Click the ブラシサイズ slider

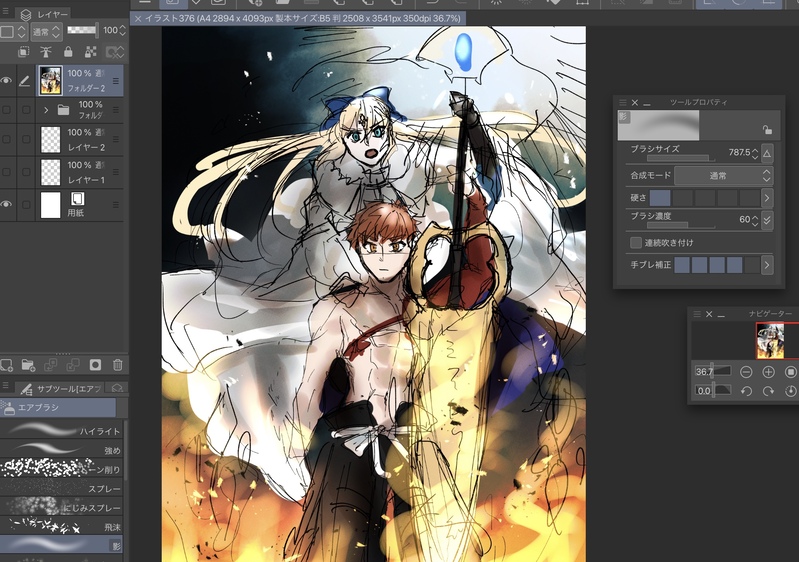(681, 158)
